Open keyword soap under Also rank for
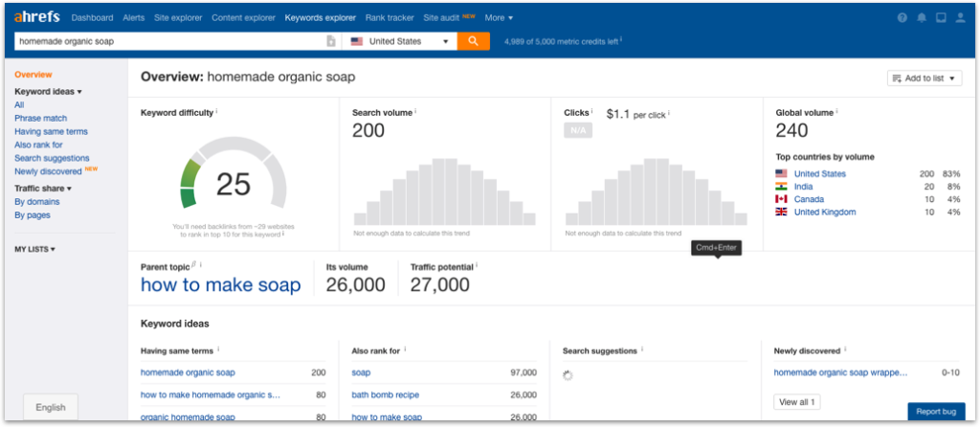The width and height of the screenshot is (980, 427). pos(361,372)
